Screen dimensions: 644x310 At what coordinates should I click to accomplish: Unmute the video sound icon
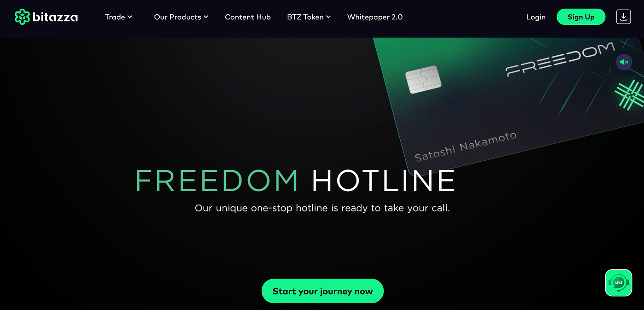[x=624, y=62]
